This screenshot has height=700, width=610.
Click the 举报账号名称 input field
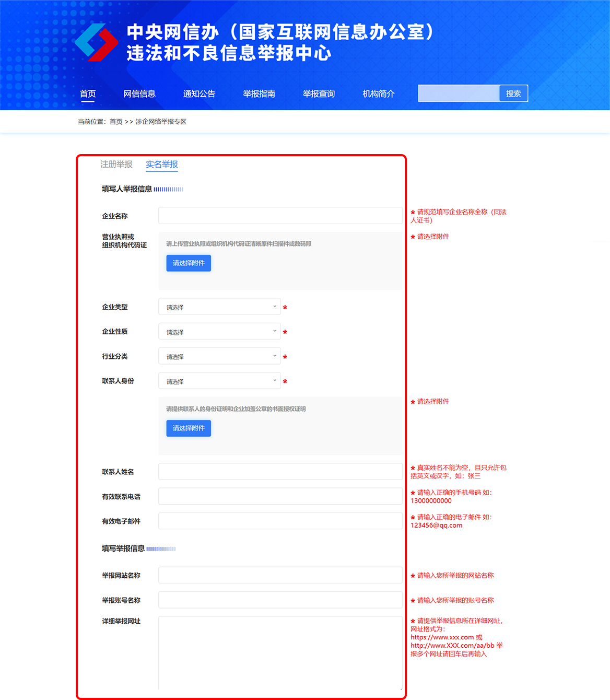(280, 600)
